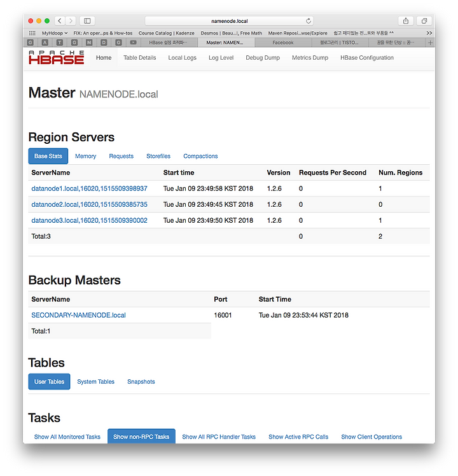Show All Monitored Tasks
Screen dimensions: 458x476
point(67,437)
